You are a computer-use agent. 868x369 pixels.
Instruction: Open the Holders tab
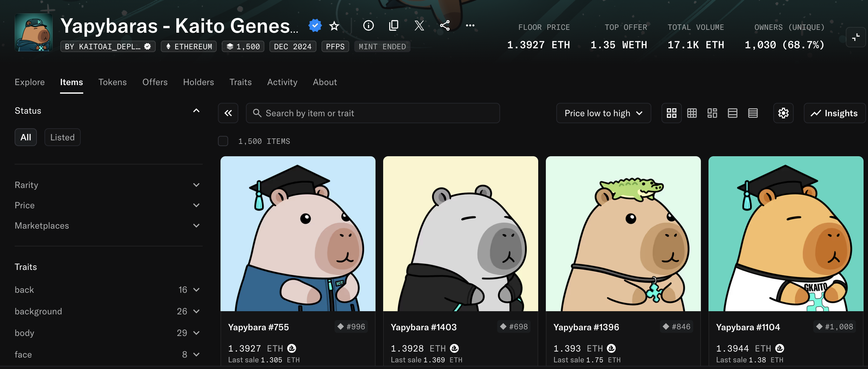coord(199,82)
